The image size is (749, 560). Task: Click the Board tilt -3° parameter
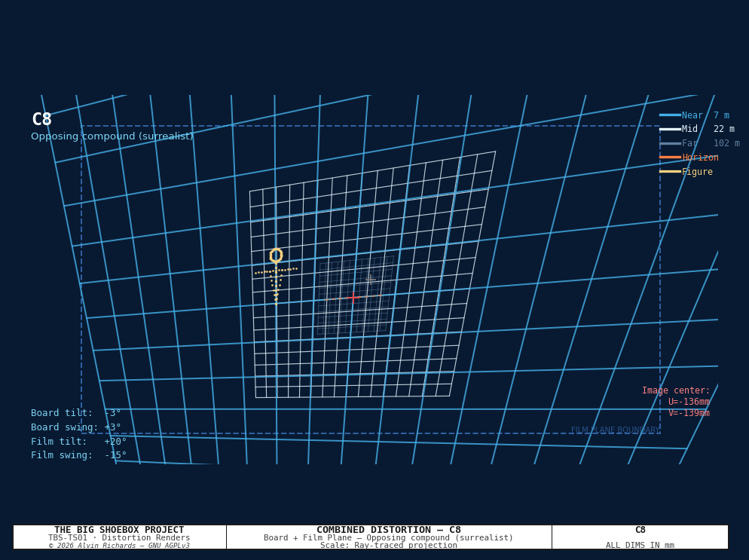click(x=76, y=413)
